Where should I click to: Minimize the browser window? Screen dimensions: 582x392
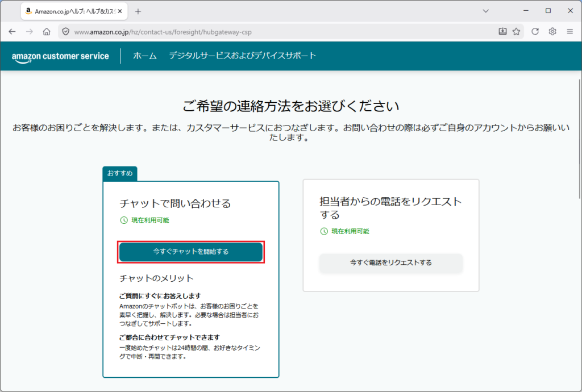click(526, 11)
